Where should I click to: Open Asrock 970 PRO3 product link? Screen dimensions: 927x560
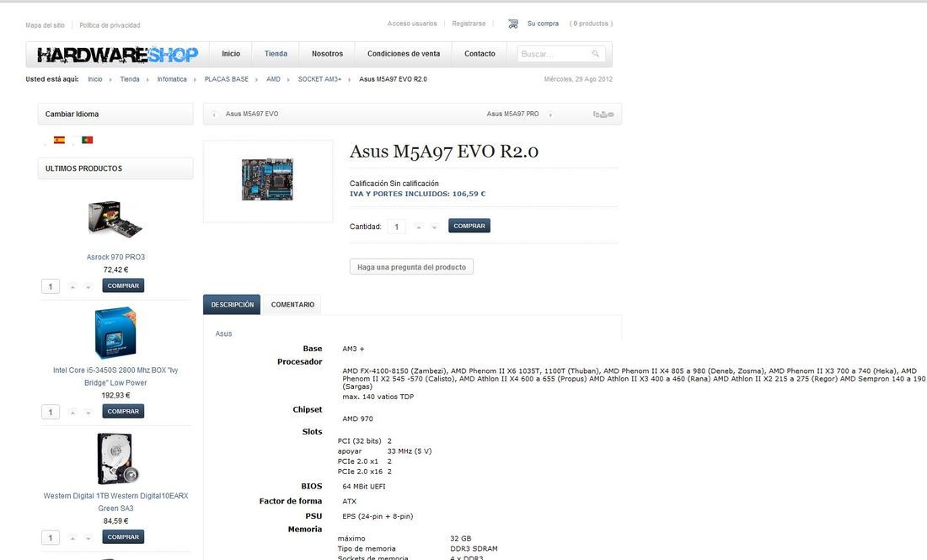(116, 257)
